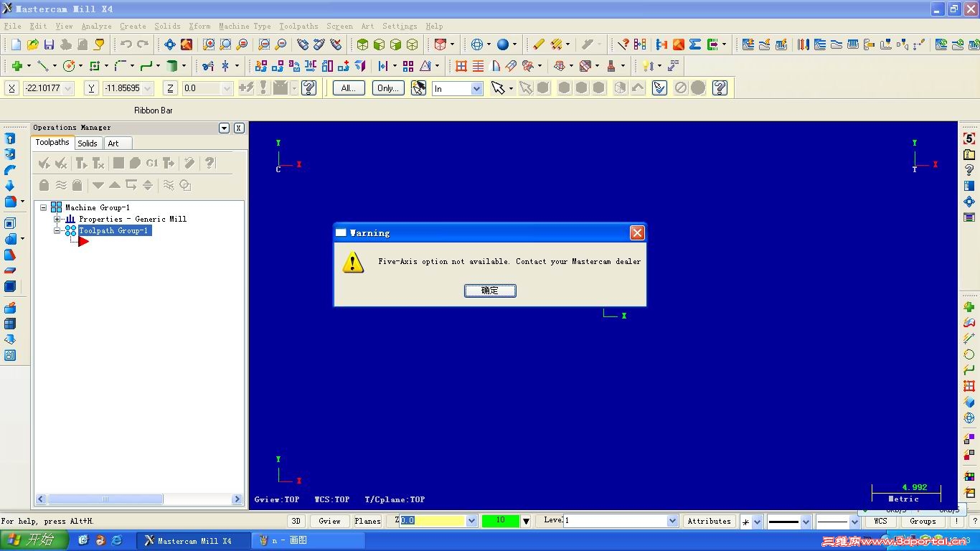The image size is (980, 551).
Task: Open the Operations Manager dropdown arrow
Action: click(x=224, y=128)
